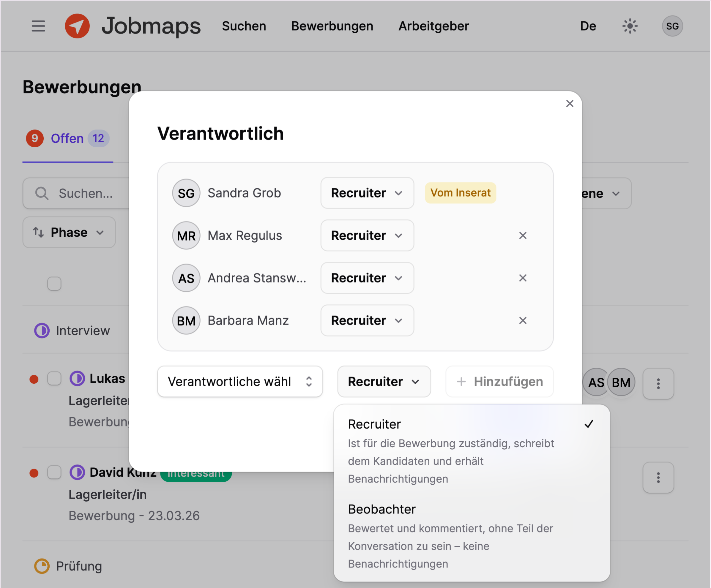Image resolution: width=711 pixels, height=588 pixels.
Task: Open the hamburger menu
Action: [38, 26]
